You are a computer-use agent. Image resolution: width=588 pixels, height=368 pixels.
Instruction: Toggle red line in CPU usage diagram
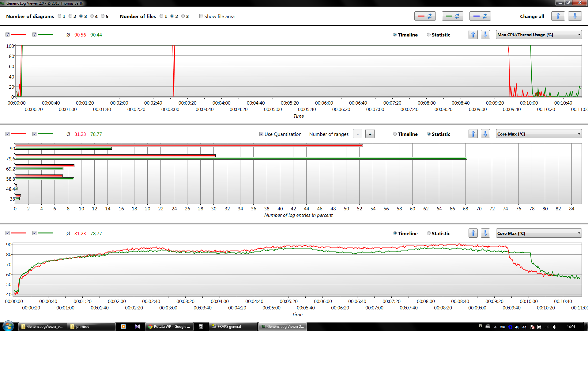(7, 35)
